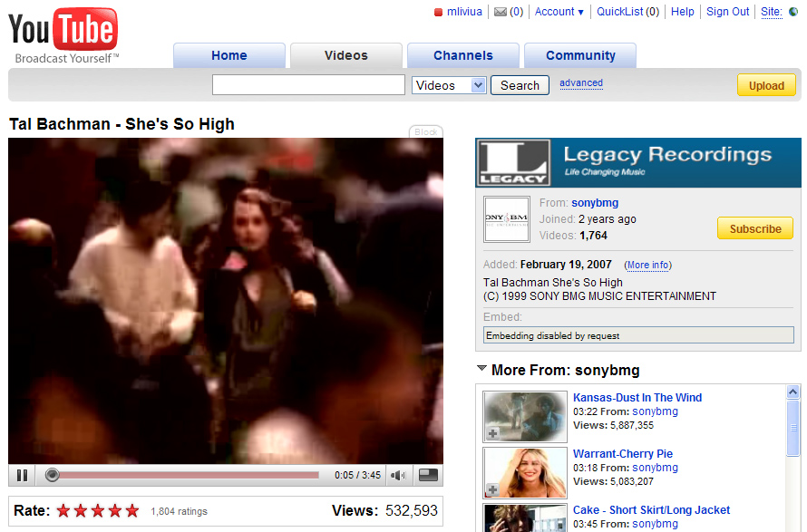Mute the video using the speaker icon
This screenshot has width=807, height=532.
[398, 475]
